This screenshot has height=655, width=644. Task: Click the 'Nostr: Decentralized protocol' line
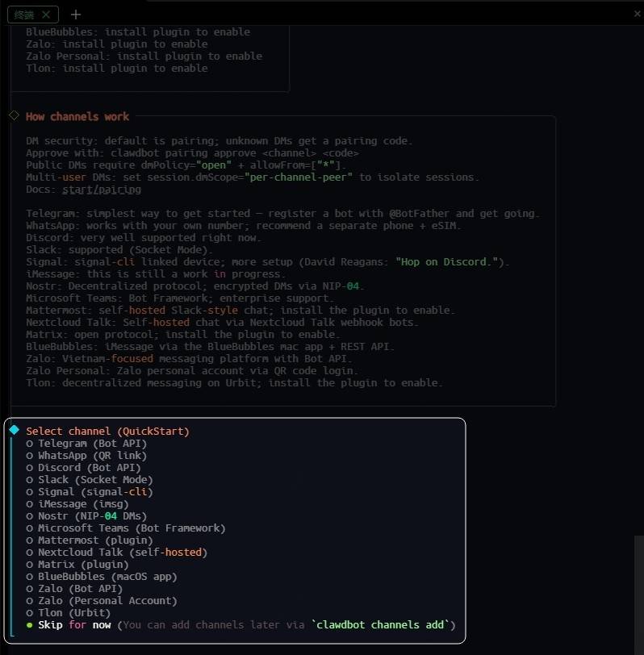pos(195,286)
